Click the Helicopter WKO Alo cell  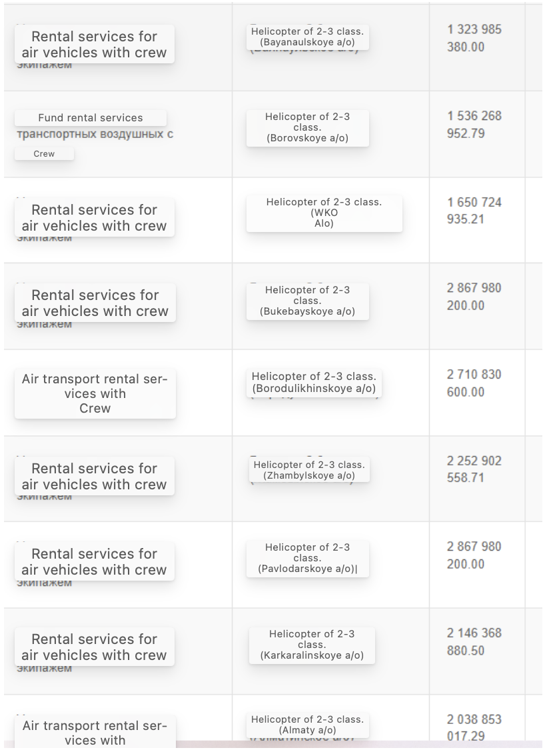[324, 213]
